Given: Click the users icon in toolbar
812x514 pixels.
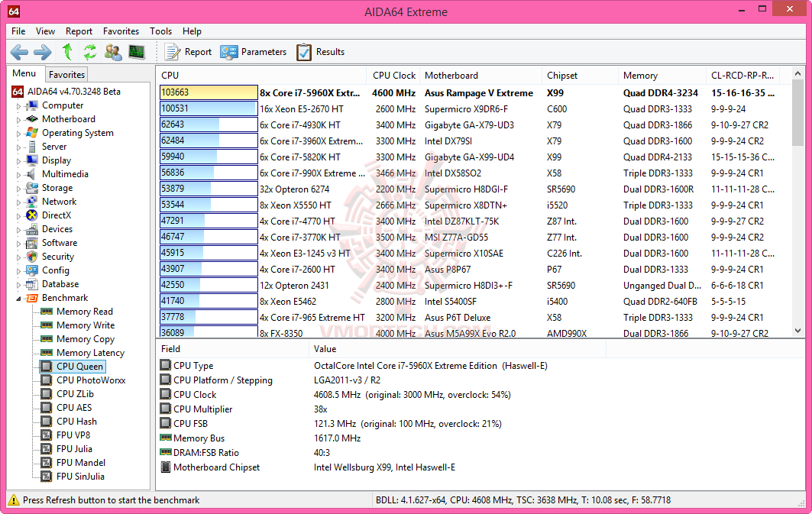Looking at the screenshot, I should click(x=113, y=52).
